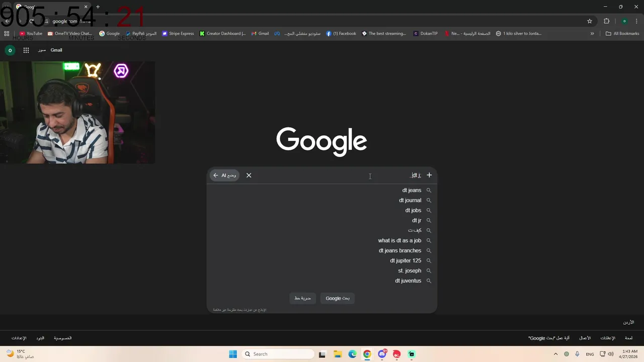Open YouTube bookmark

[31, 34]
